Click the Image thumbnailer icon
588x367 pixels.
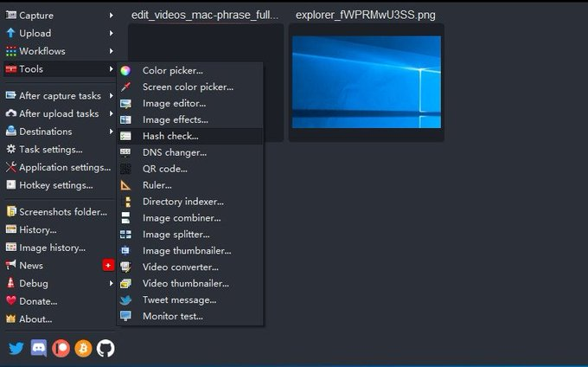click(x=125, y=251)
